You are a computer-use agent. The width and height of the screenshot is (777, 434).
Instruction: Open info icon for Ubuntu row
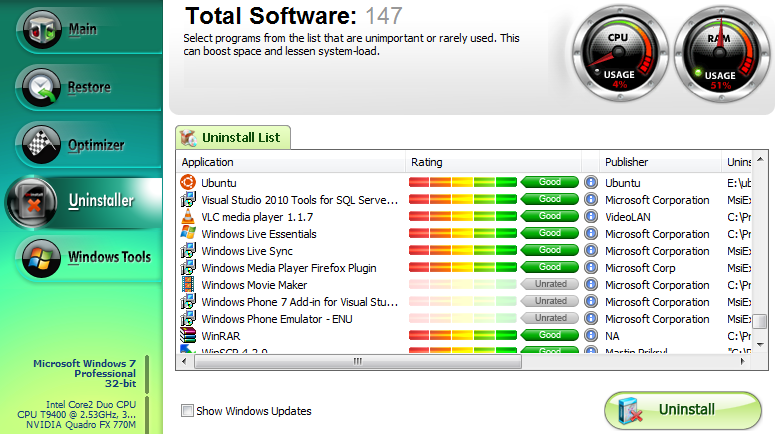point(591,182)
